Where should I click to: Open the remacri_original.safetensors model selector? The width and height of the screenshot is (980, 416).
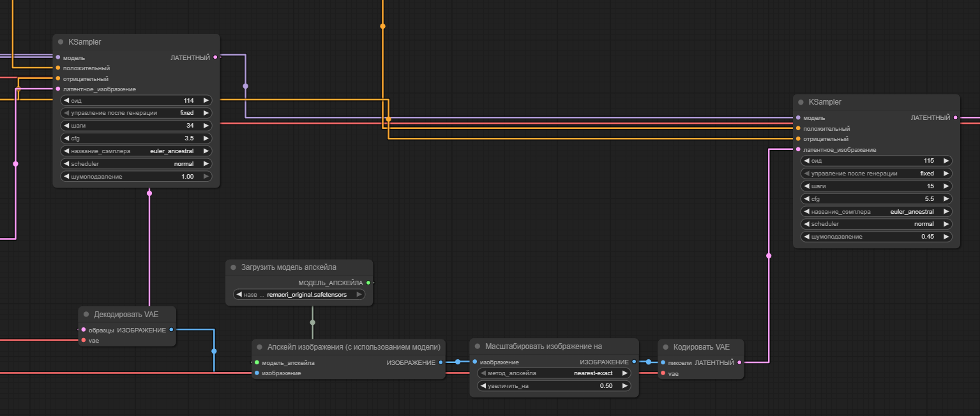tap(299, 295)
